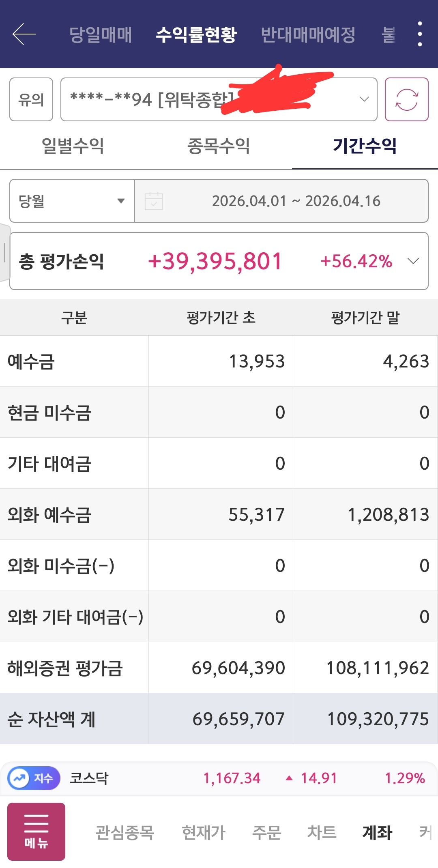Open the calendar date picker icon
The image size is (438, 868).
pyautogui.click(x=154, y=201)
